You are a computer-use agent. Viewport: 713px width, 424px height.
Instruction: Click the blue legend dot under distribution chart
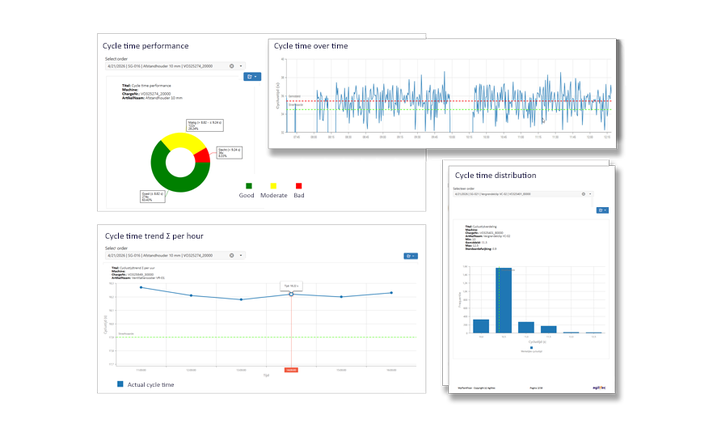point(531,348)
